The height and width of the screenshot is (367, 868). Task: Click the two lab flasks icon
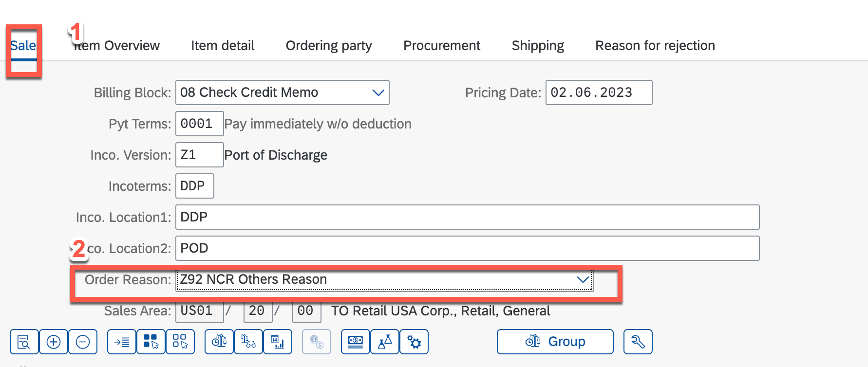pos(385,342)
